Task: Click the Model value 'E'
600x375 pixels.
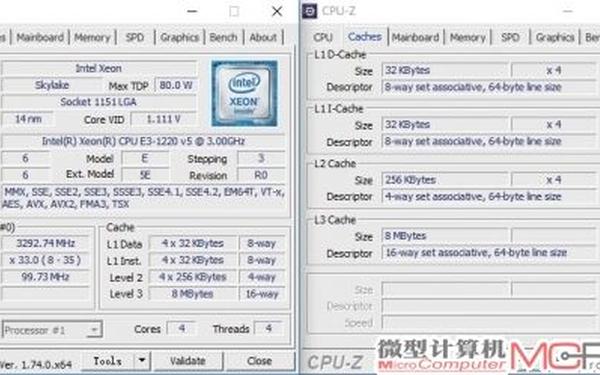Action: point(145,158)
